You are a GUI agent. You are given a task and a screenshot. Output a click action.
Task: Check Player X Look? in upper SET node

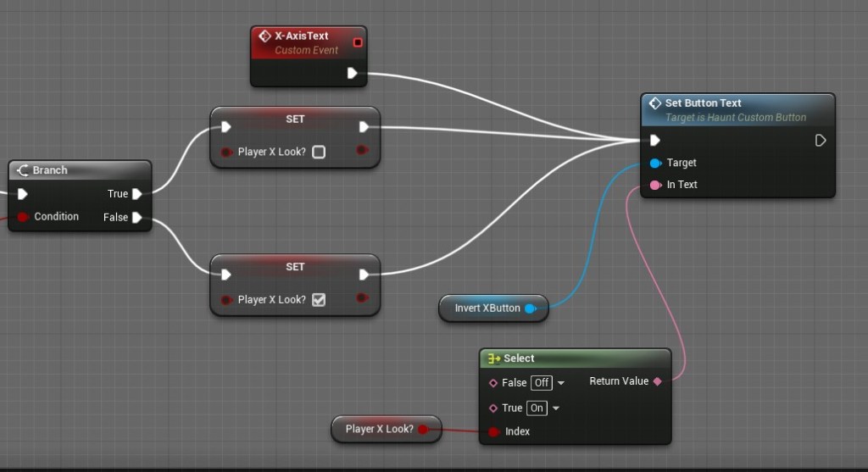coord(319,153)
